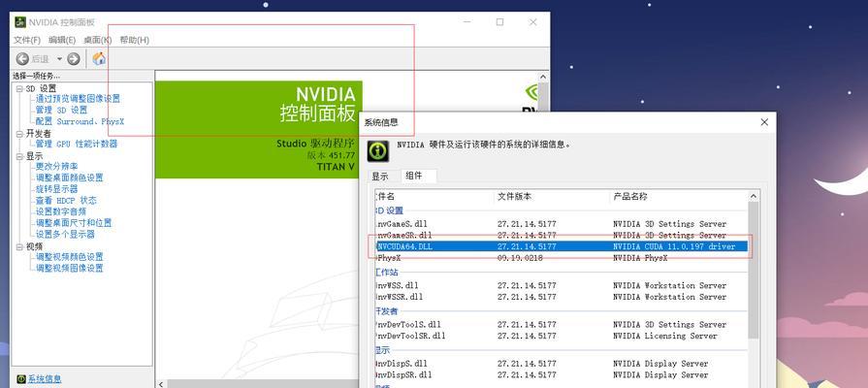Click the 系统信息 link at bottom left
The image size is (868, 388).
pyautogui.click(x=45, y=379)
